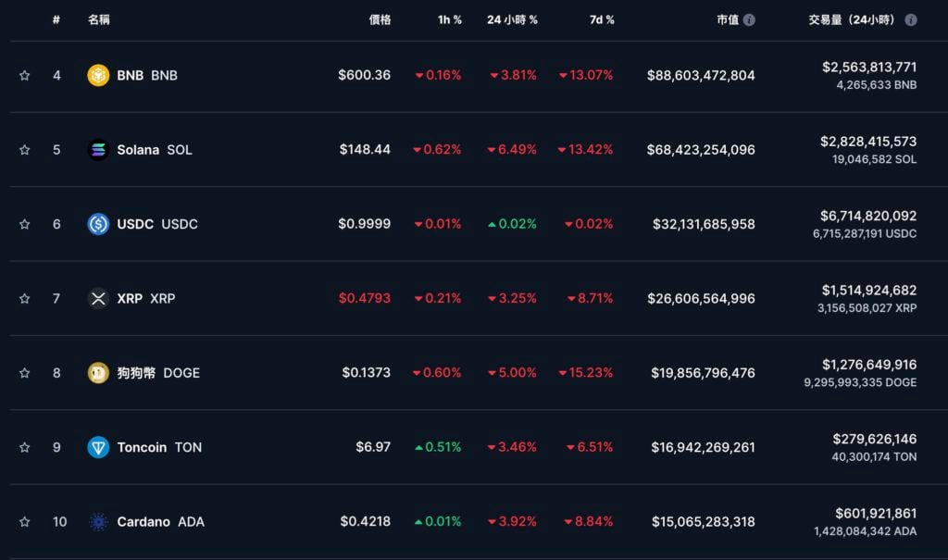Viewport: 948px width, 560px height.
Task: Open the 24h volume (交易量) info icon
Action: tap(911, 19)
